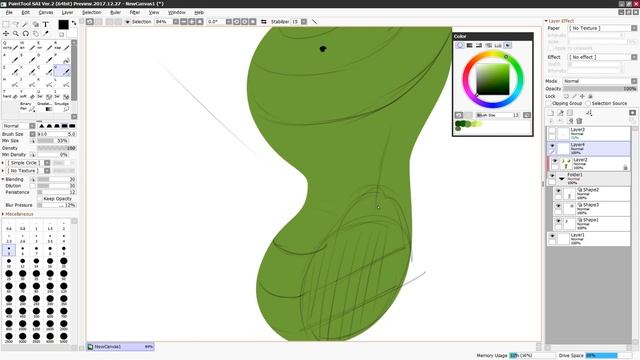Image resolution: width=640 pixels, height=360 pixels.
Task: Open the layer blending Mode dropdown
Action: pos(600,81)
